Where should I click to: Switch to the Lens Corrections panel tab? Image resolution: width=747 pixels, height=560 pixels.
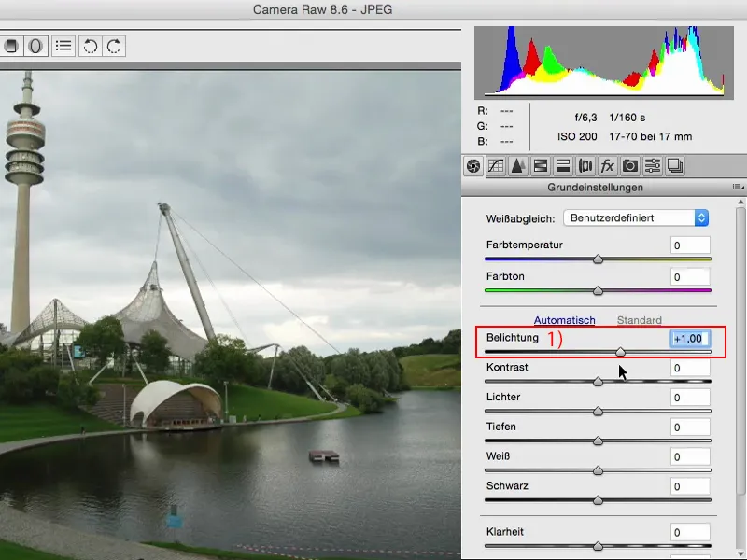tap(585, 166)
